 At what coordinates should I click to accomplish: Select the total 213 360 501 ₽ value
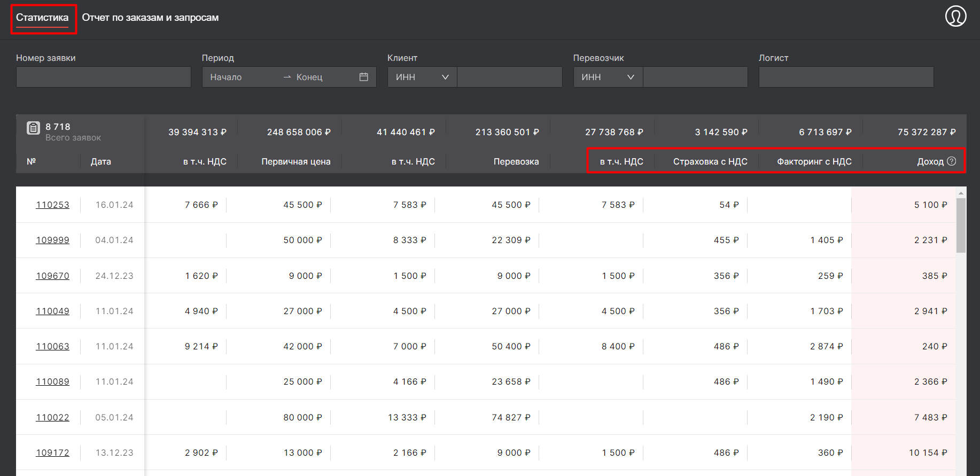pyautogui.click(x=507, y=132)
